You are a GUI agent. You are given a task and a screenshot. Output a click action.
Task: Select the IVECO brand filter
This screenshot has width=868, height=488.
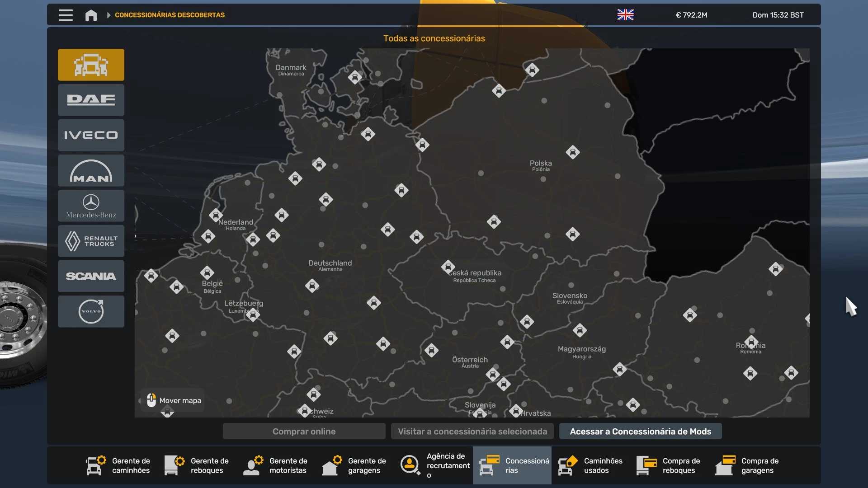(x=91, y=135)
